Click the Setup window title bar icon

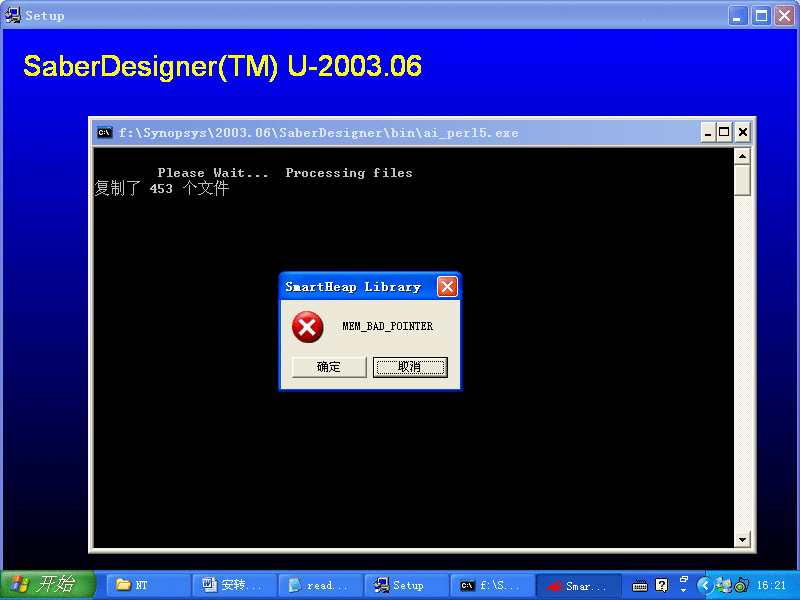(x=12, y=15)
